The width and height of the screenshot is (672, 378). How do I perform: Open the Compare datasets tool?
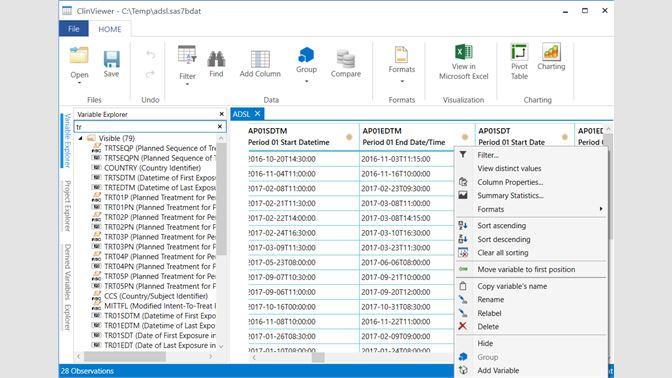tap(345, 59)
